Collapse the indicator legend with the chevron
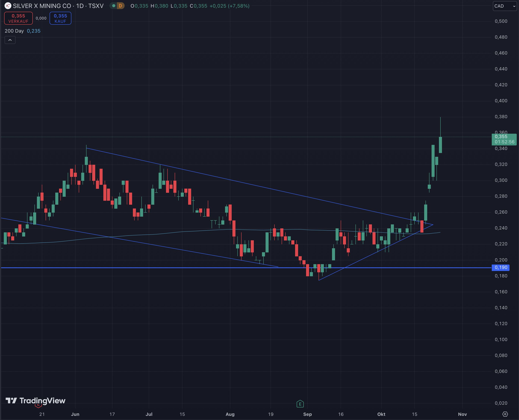The width and height of the screenshot is (519, 420). point(10,40)
